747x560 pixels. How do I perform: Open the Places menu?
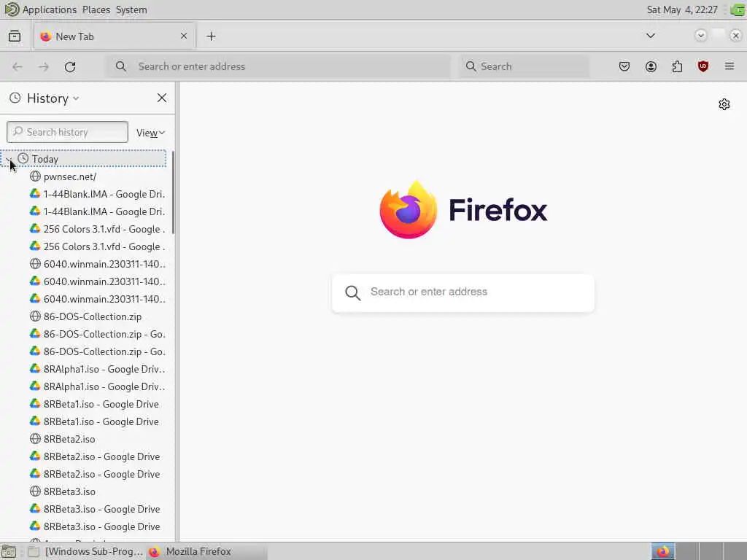[96, 9]
